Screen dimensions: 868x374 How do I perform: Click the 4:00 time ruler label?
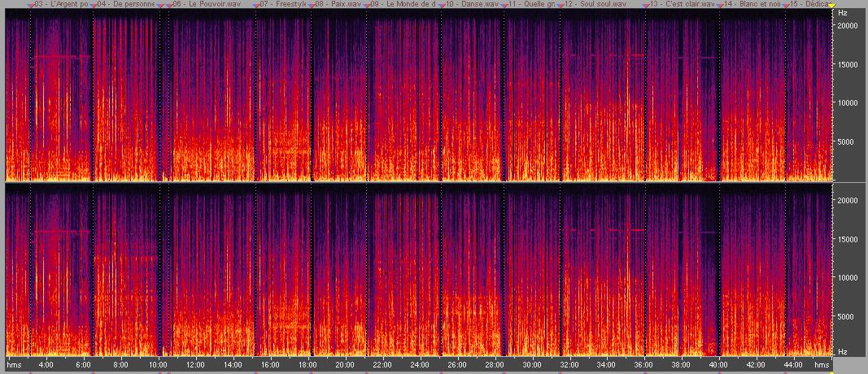coord(46,365)
